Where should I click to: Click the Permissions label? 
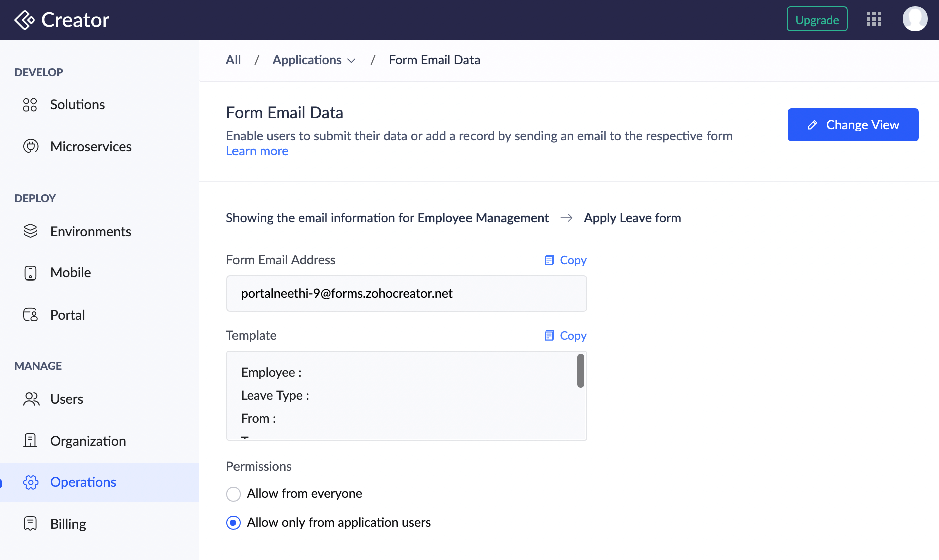click(259, 466)
